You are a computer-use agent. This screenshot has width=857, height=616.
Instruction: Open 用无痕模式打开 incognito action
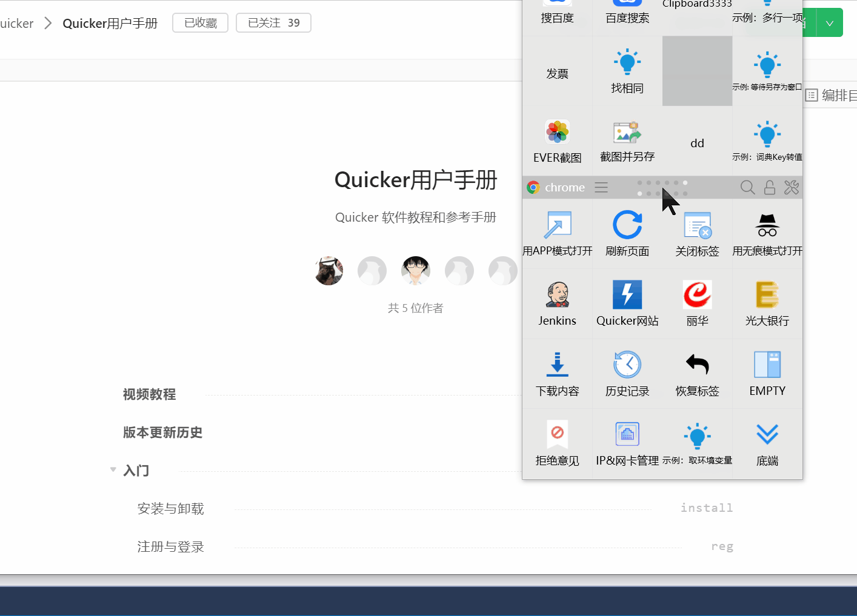pyautogui.click(x=767, y=233)
